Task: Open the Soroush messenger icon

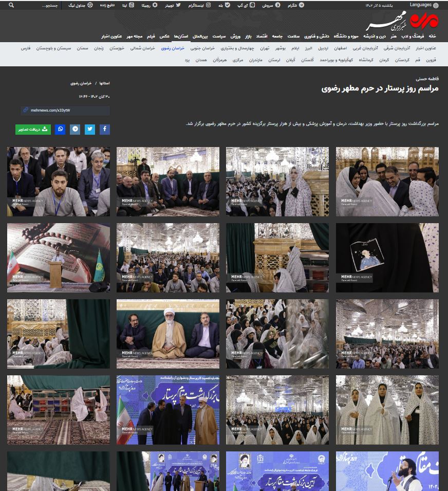Action: [277, 5]
